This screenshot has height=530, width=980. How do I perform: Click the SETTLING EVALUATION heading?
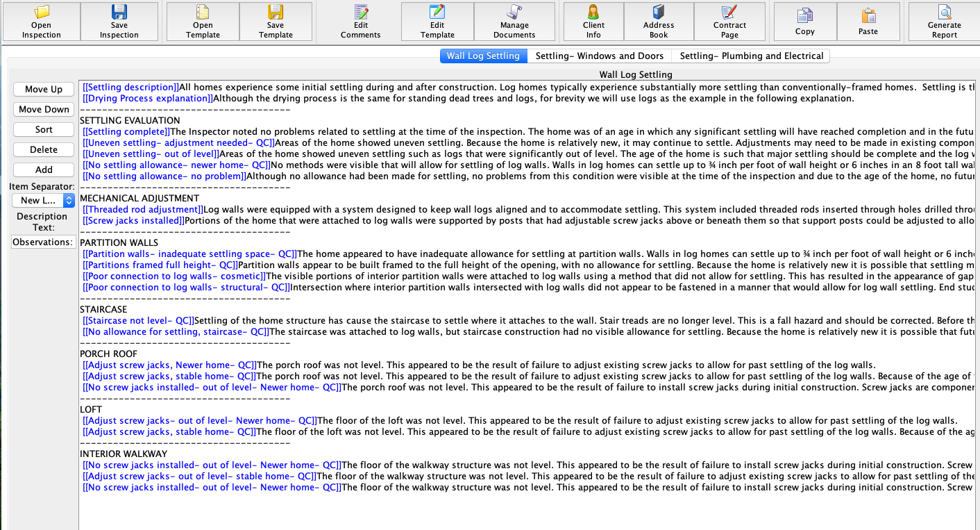[130, 120]
